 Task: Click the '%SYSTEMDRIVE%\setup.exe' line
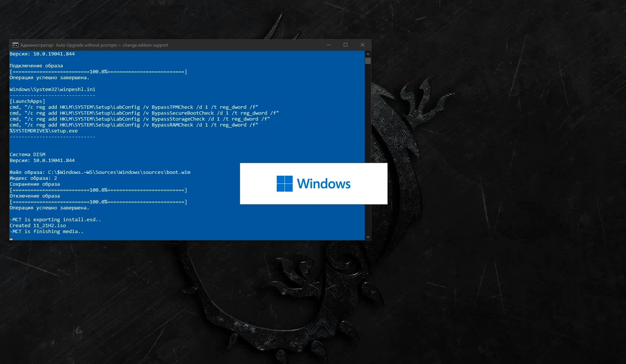tap(44, 131)
